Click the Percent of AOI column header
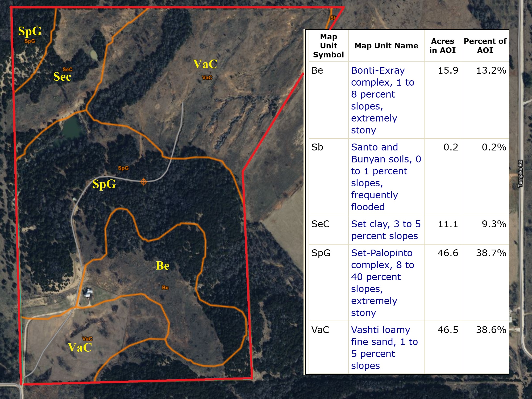 click(x=485, y=46)
